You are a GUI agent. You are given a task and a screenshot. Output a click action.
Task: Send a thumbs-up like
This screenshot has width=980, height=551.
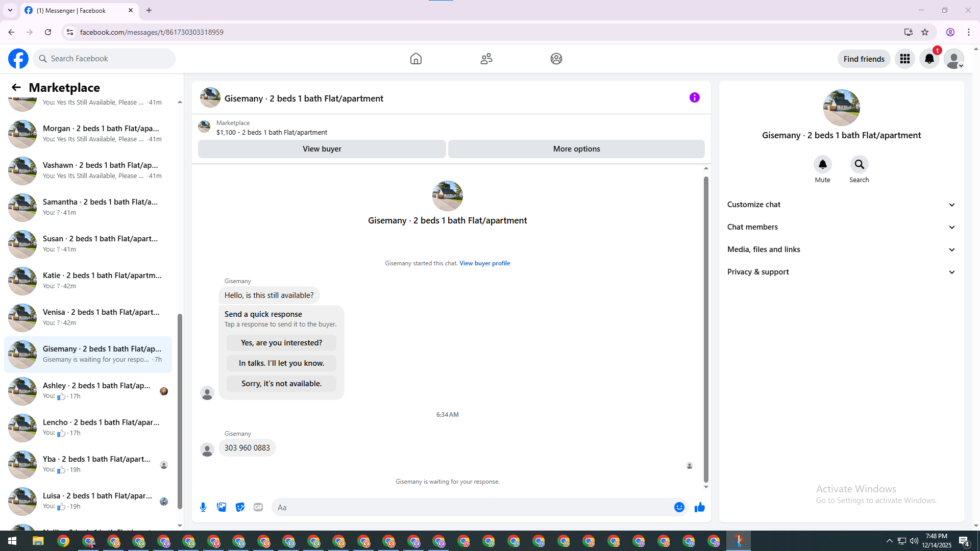[x=699, y=507]
